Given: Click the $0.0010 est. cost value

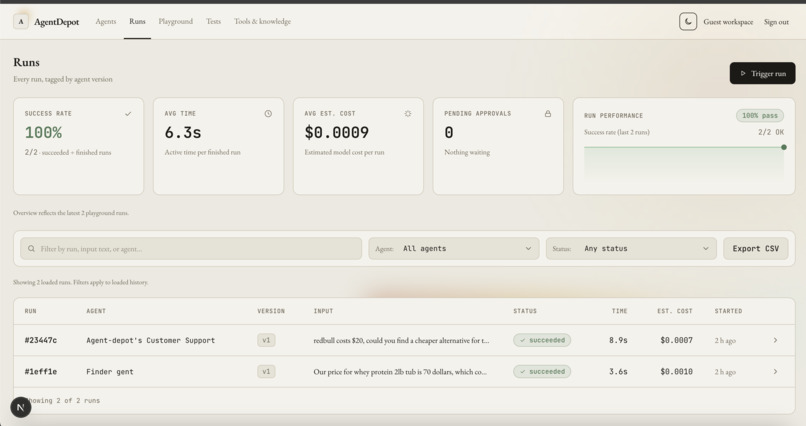Looking at the screenshot, I should click(x=676, y=372).
